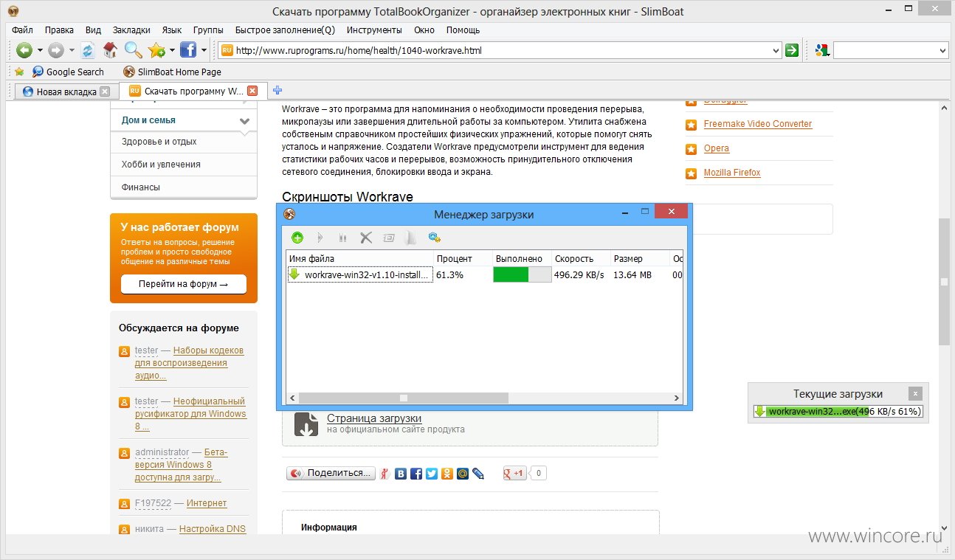The image size is (955, 560).
Task: Open back history dropdown arrow
Action: coord(40,51)
